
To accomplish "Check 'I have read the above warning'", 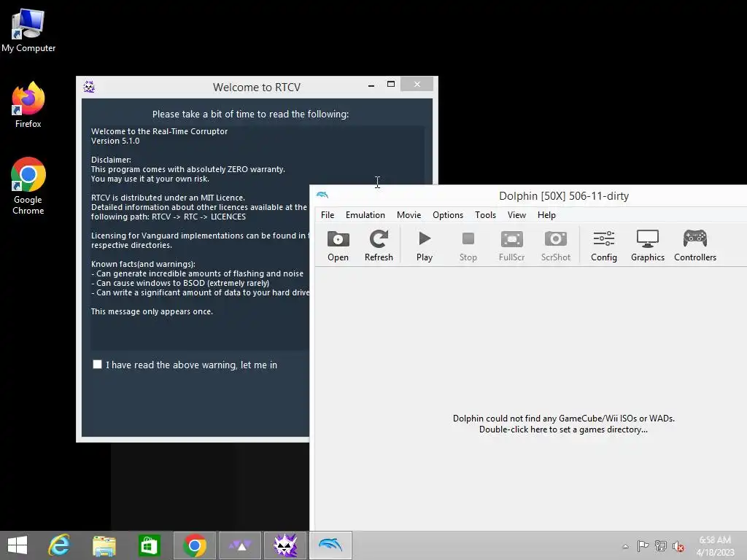I will pyautogui.click(x=97, y=365).
